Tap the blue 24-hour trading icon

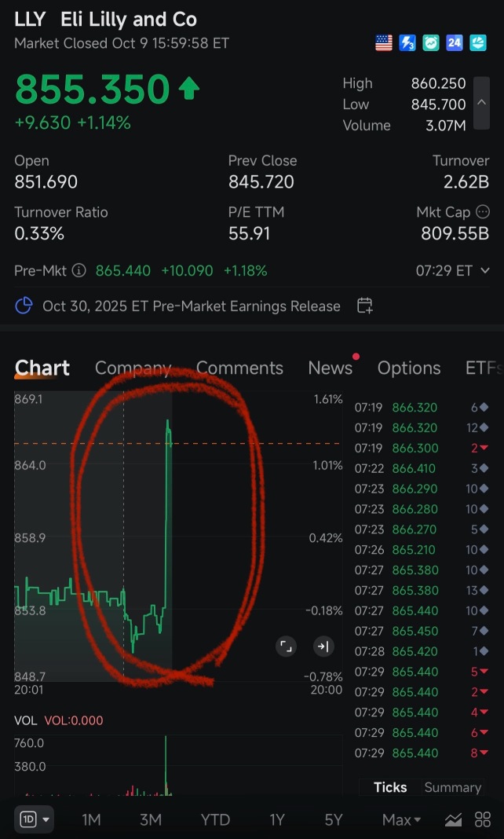(x=455, y=43)
